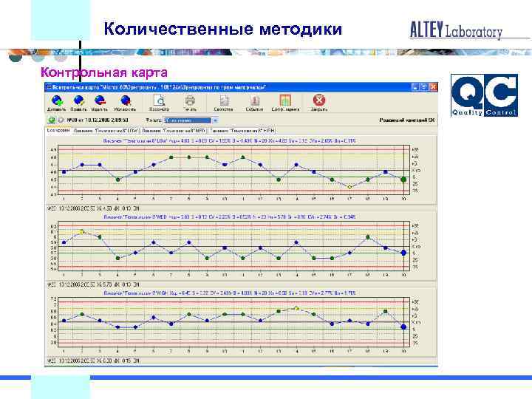This screenshot has width=532, height=399.
Task: Select the large blue point 20 on HIGH chart
Action: coord(403,327)
